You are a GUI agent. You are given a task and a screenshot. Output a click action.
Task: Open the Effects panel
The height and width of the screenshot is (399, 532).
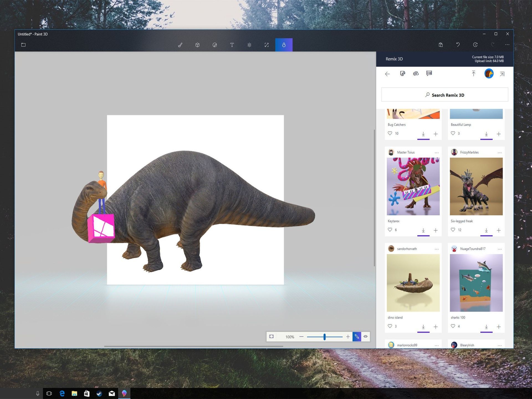coord(249,45)
